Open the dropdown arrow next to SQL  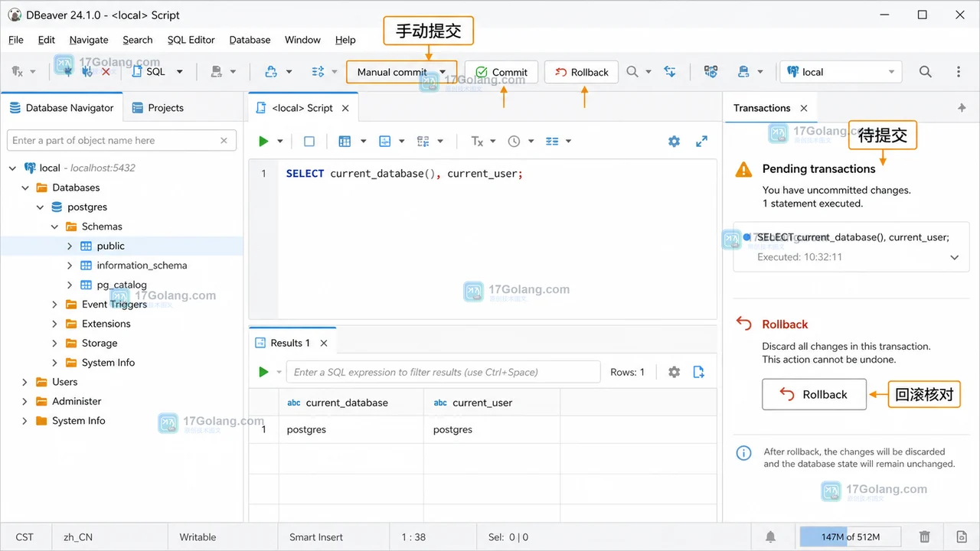click(180, 72)
